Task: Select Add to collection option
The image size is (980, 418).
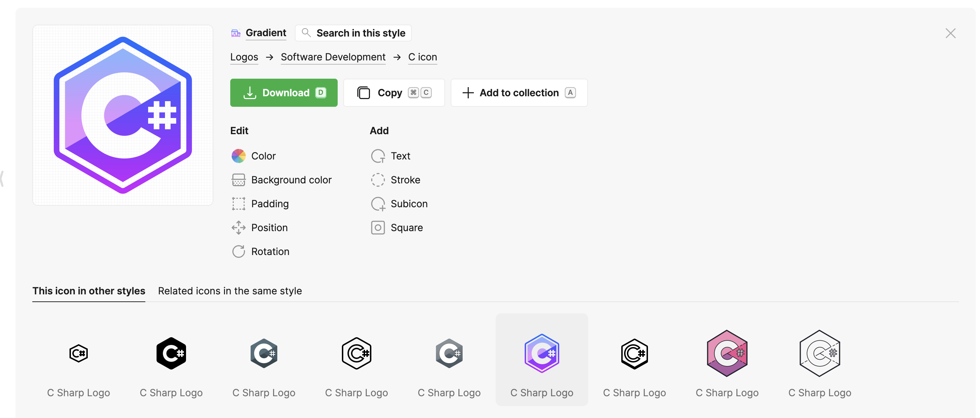Action: pyautogui.click(x=519, y=92)
